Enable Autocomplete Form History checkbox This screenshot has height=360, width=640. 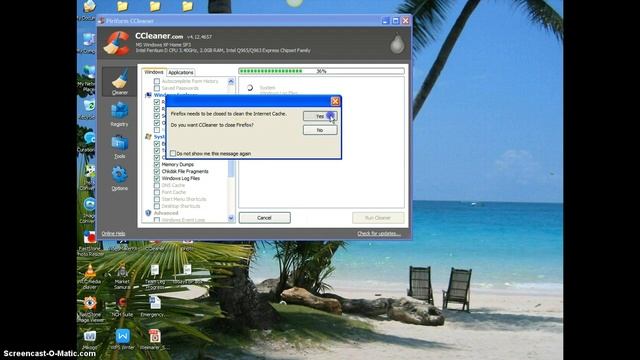[157, 81]
